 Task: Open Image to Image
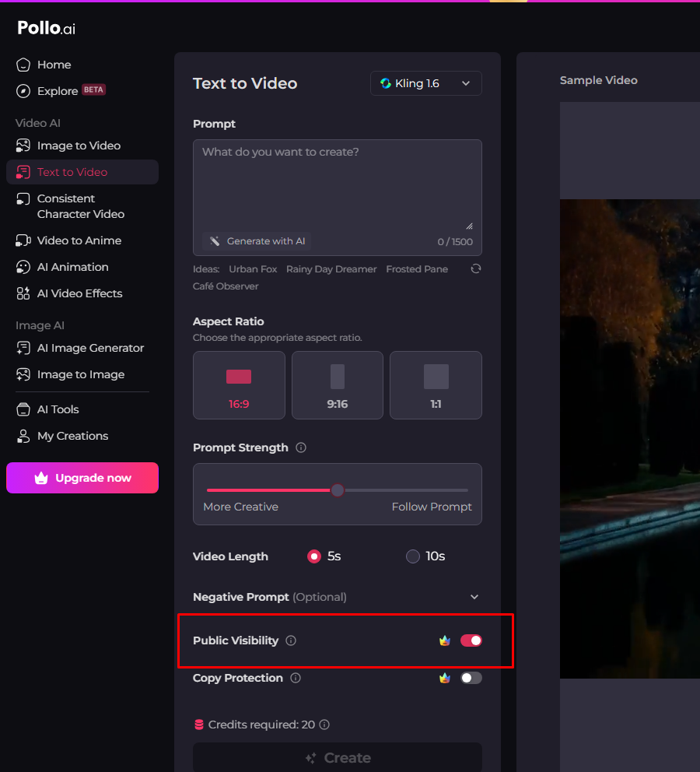coord(81,374)
